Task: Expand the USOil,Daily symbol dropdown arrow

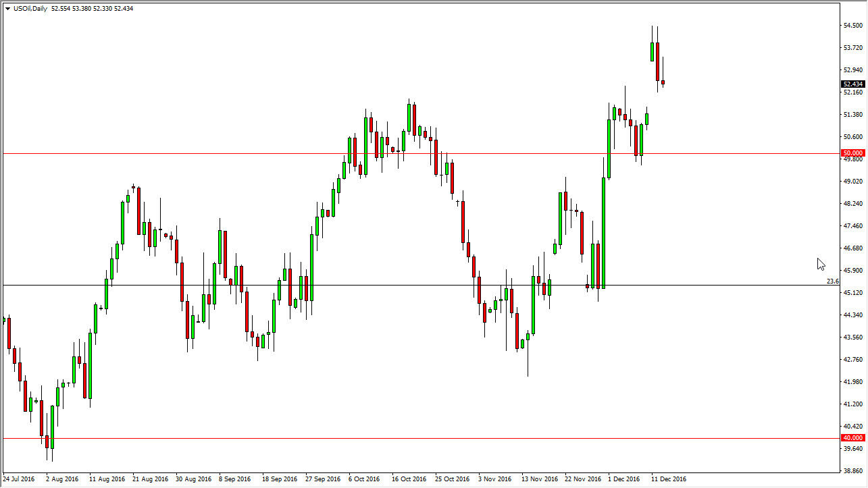Action: point(7,9)
